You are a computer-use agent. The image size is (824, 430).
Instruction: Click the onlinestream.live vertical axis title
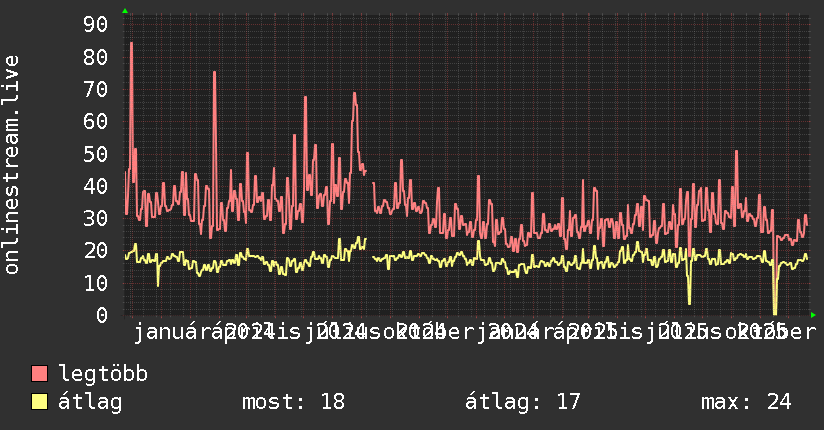(12, 165)
